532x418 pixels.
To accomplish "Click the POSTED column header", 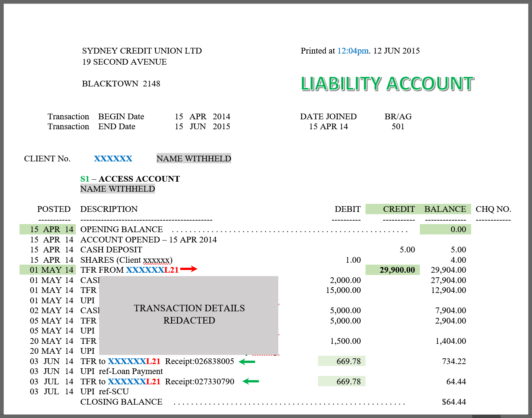I will pyautogui.click(x=54, y=209).
